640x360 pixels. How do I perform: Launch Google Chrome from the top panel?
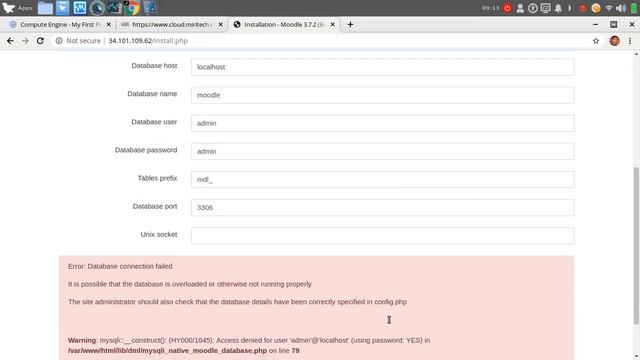[132, 8]
